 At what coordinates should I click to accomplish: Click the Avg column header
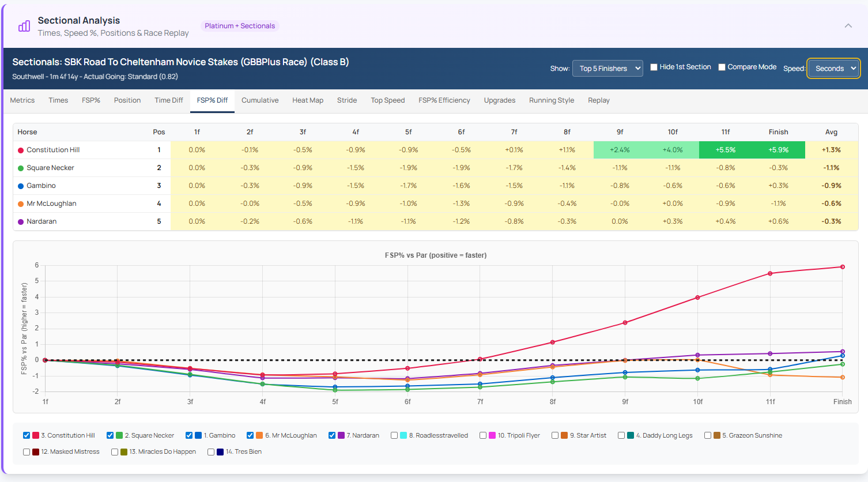(x=831, y=132)
